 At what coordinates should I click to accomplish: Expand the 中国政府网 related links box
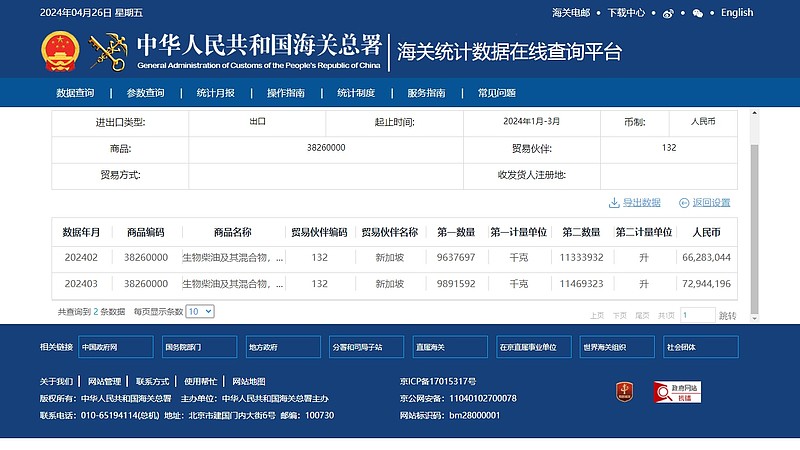(116, 347)
